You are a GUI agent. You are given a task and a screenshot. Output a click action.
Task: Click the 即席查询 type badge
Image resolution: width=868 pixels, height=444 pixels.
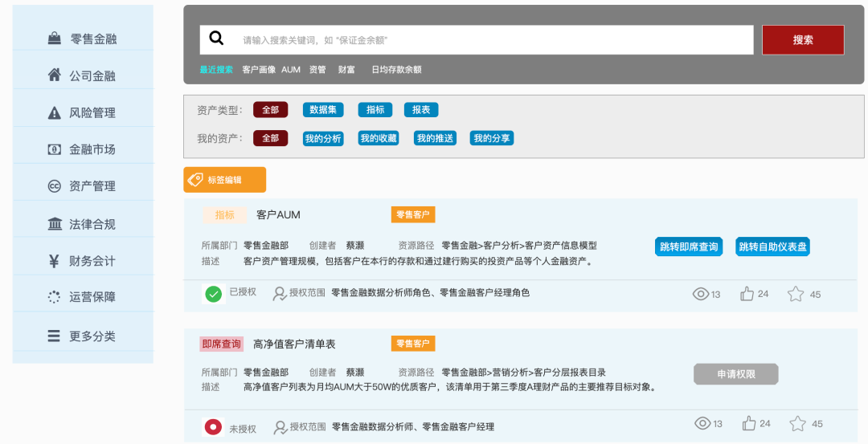(x=222, y=344)
